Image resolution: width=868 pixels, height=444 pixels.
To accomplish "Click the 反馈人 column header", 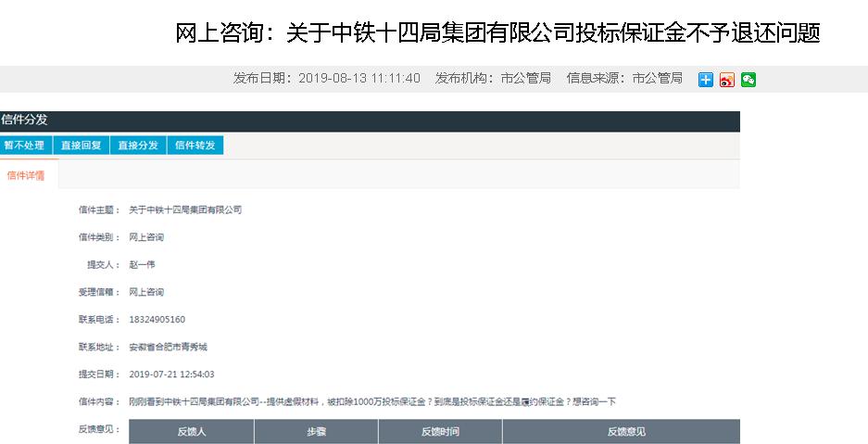I will [x=192, y=431].
